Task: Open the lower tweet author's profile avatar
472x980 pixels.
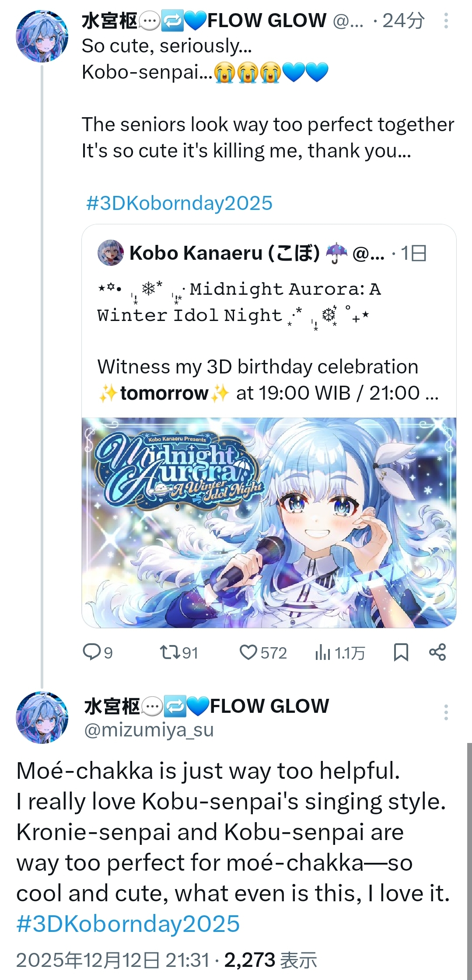Action: (42, 717)
